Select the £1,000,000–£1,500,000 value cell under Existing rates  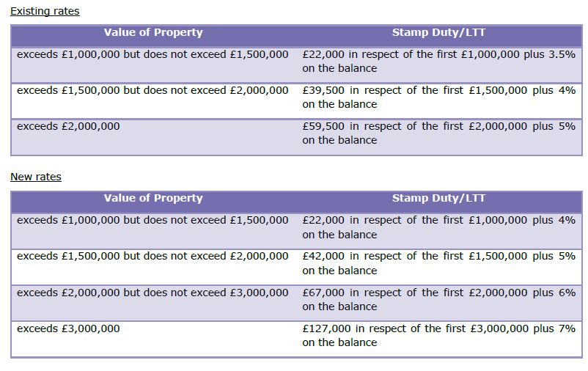[x=152, y=54]
